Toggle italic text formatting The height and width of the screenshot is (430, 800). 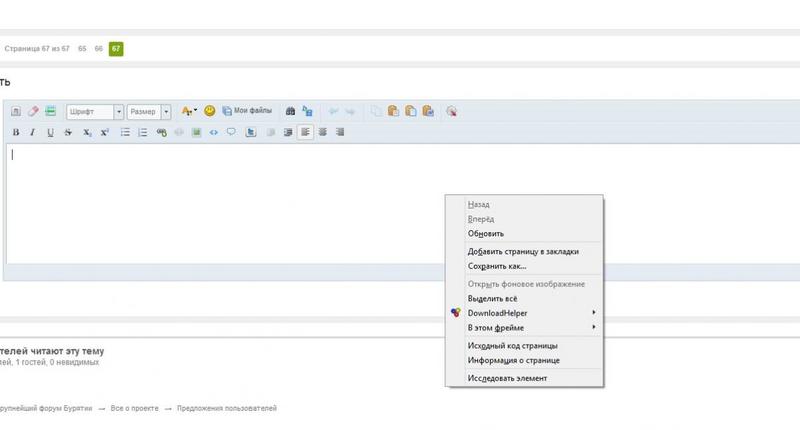click(33, 132)
